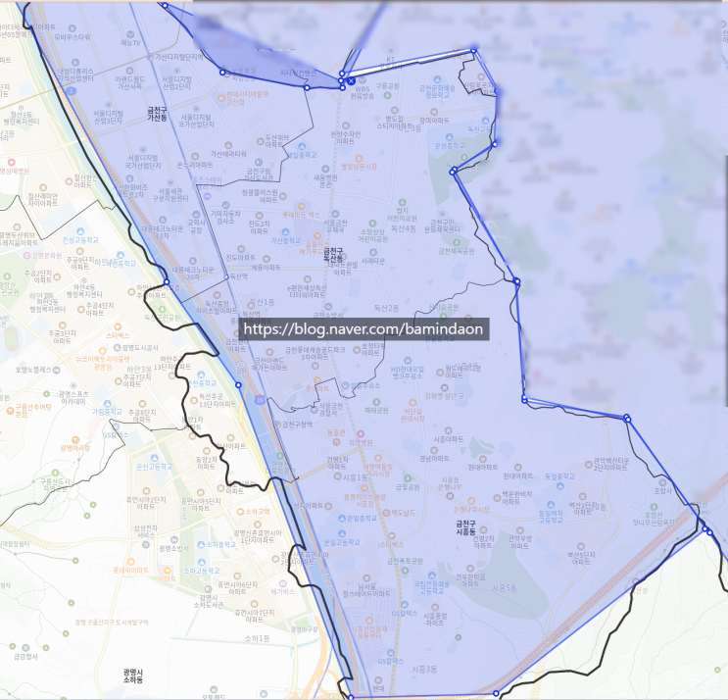Screen dimensions: 728x700
Task: Select the 진성고등학교 school marker
Action: (x=80, y=231)
